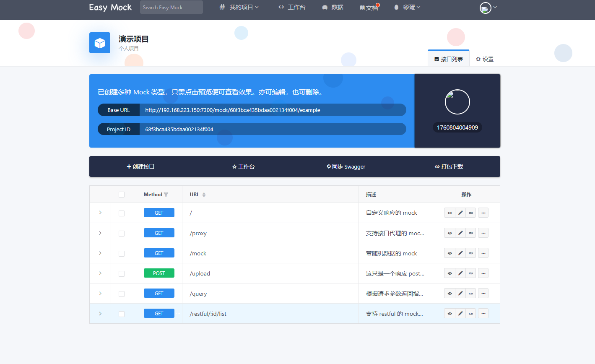This screenshot has width=595, height=364.
Task: Click 打包下载 button
Action: point(449,166)
